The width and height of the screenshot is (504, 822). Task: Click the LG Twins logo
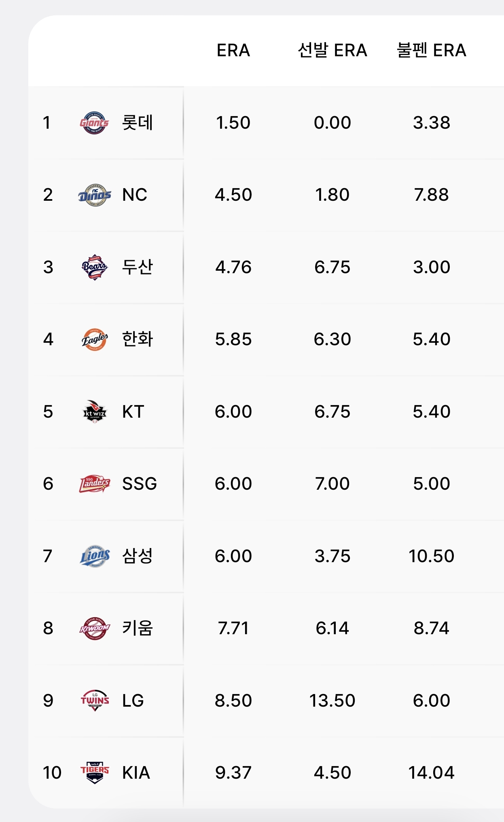(x=94, y=701)
